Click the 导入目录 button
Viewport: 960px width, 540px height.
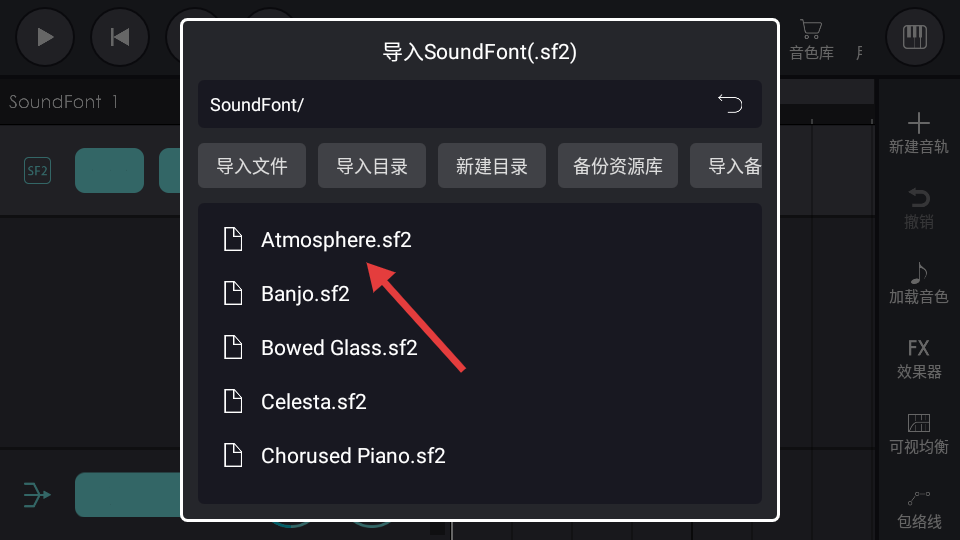[372, 166]
